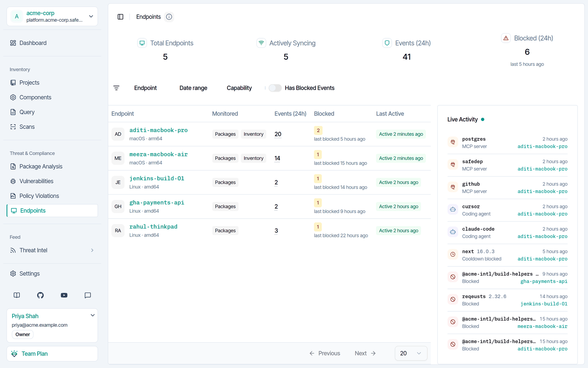Go to the Previous page
This screenshot has height=368, width=588.
325,353
